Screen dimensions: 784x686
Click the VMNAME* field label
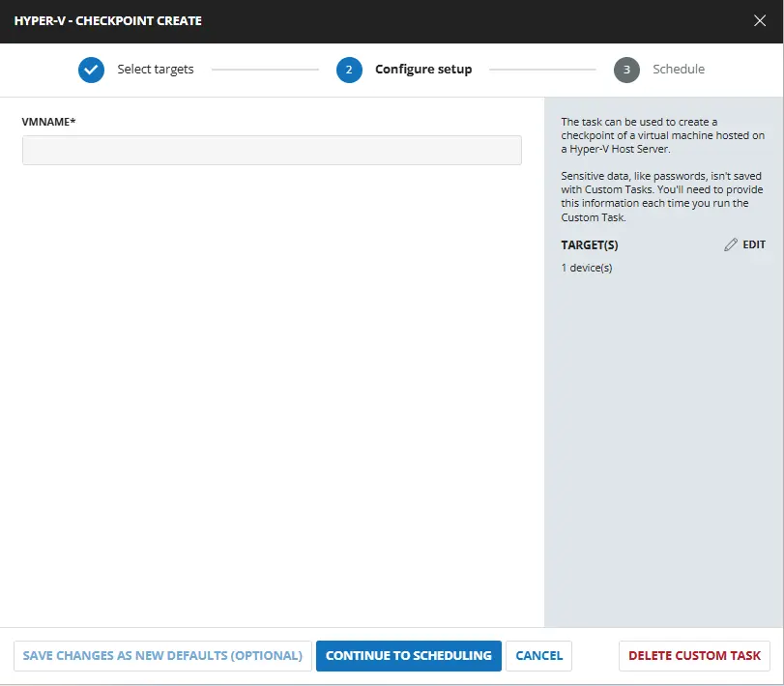49,122
